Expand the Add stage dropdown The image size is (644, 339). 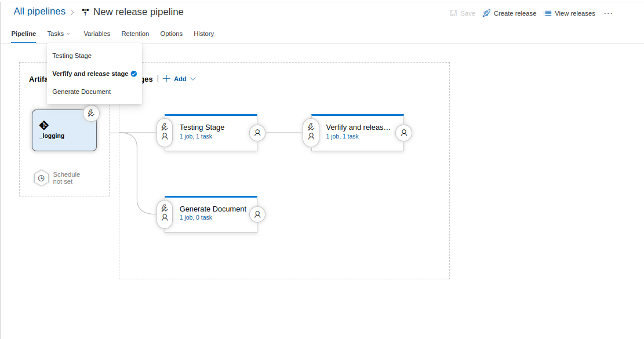[180, 79]
